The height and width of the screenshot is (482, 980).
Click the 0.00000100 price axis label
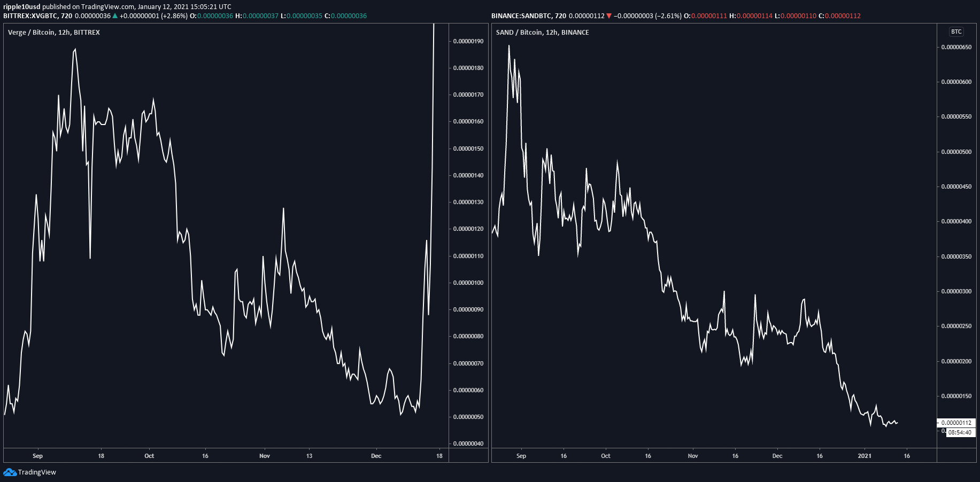pos(468,283)
